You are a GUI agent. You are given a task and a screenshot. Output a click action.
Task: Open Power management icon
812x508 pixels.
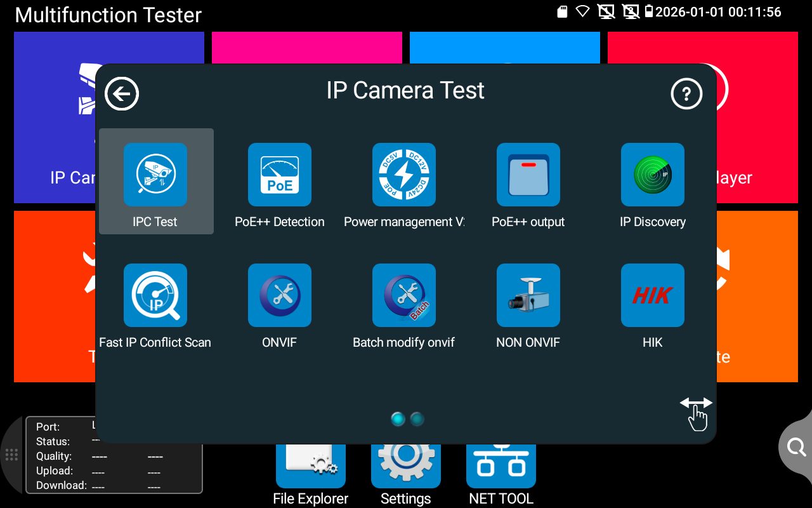point(404,175)
